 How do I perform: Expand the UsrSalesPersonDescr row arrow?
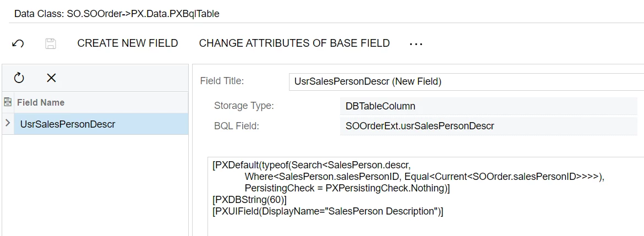pos(8,124)
